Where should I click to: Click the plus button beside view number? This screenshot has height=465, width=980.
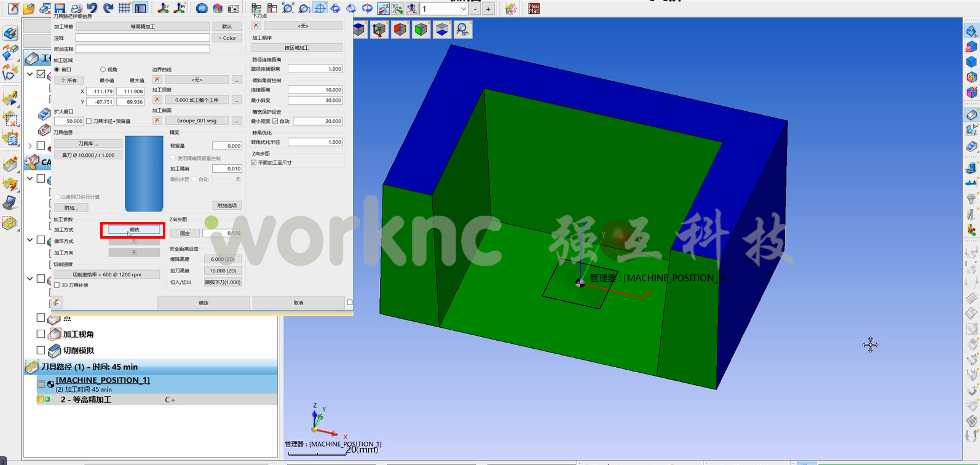click(488, 9)
